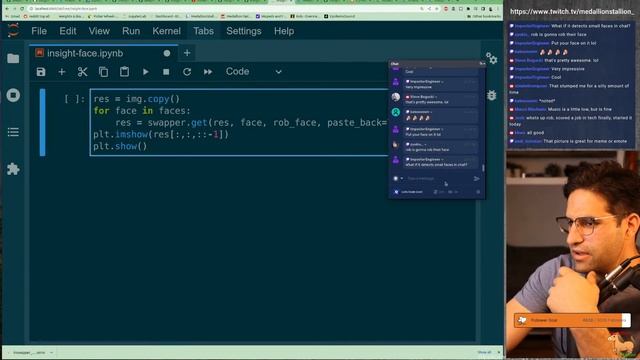Open downloaded file in bottom download bar
Screen dimensions: 640x360
pyautogui.click(x=29, y=352)
